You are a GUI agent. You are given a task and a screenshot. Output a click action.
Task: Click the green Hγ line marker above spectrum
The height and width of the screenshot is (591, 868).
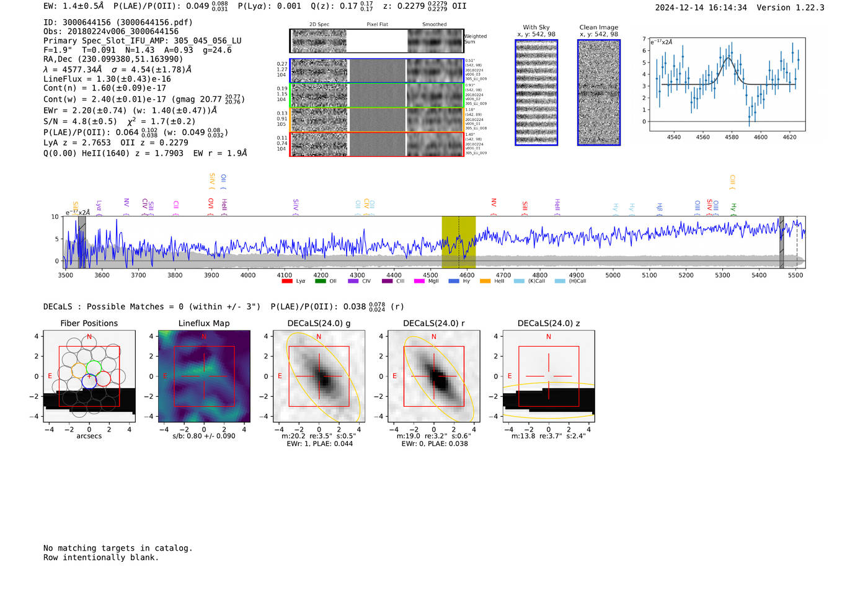[x=733, y=208]
